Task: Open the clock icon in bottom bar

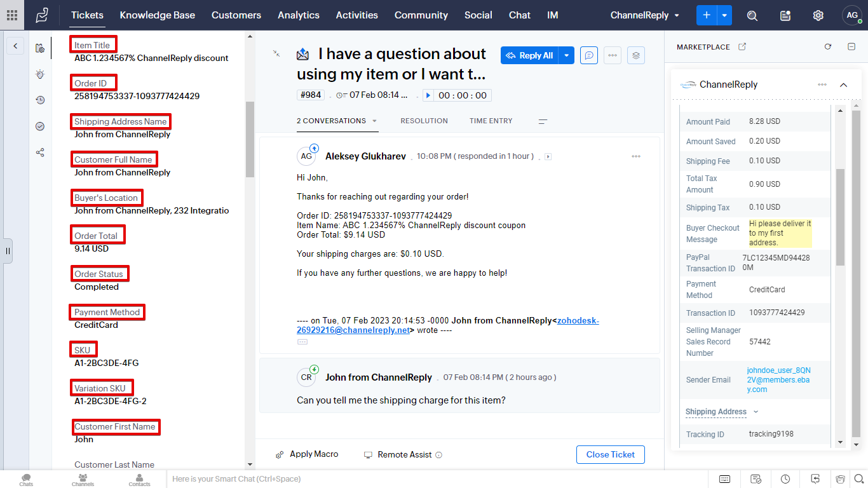Action: pyautogui.click(x=785, y=479)
